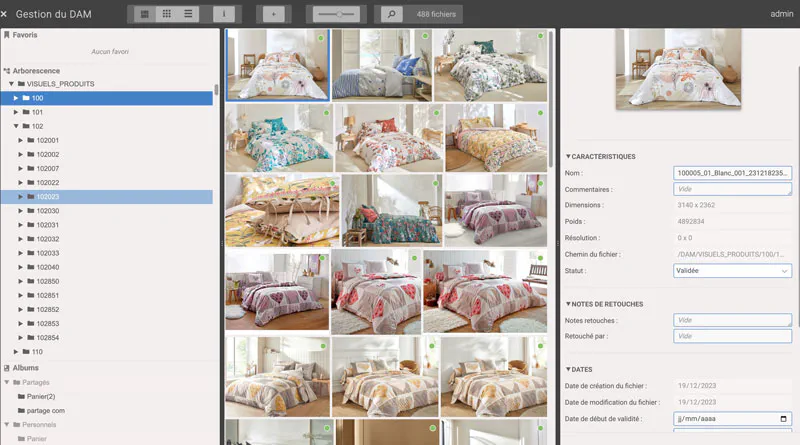Open calendar picker for début de validité
The image size is (800, 445).
coord(784,419)
